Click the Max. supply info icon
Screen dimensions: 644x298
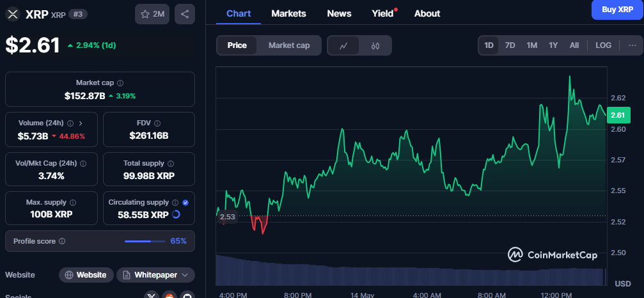point(73,202)
